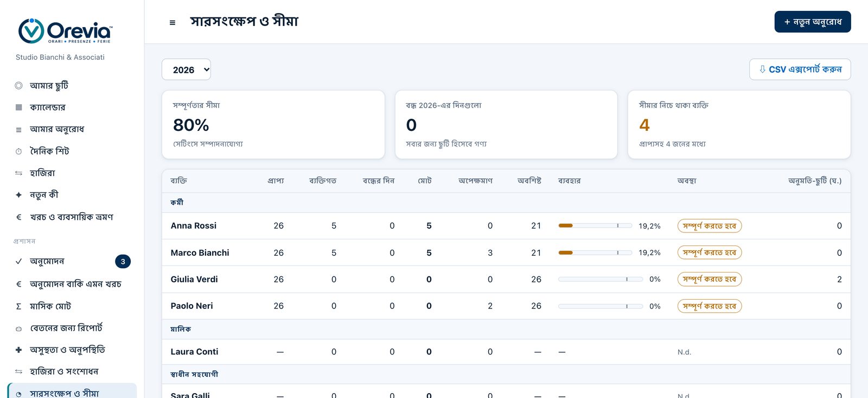Image resolution: width=868 pixels, height=398 pixels.
Task: Click the circle icon beside আমার ছুটি
Action: (18, 86)
